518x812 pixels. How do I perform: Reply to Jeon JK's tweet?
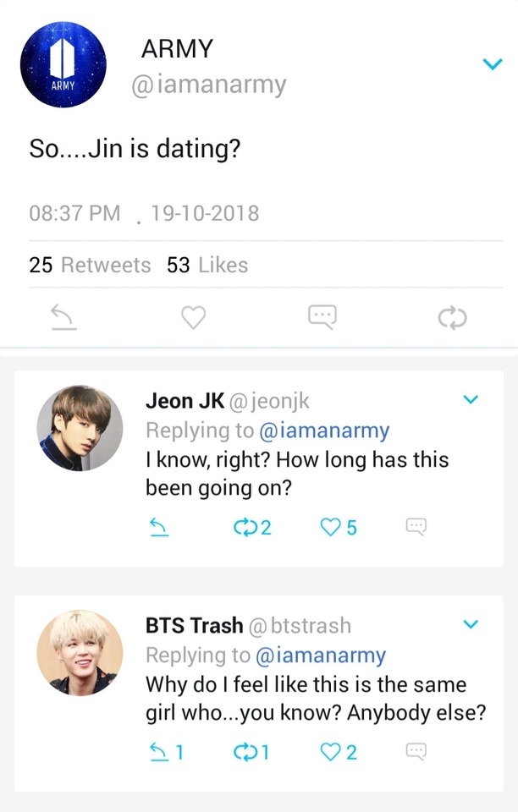(158, 528)
